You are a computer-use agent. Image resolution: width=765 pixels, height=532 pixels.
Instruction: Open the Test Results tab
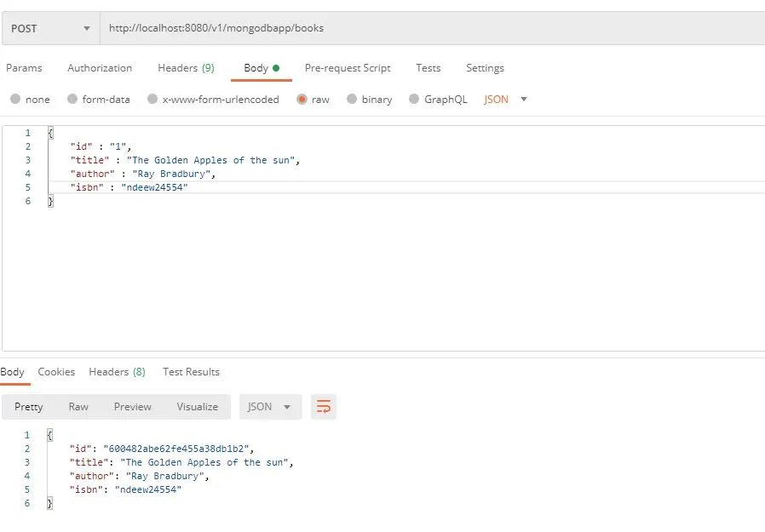[191, 371]
